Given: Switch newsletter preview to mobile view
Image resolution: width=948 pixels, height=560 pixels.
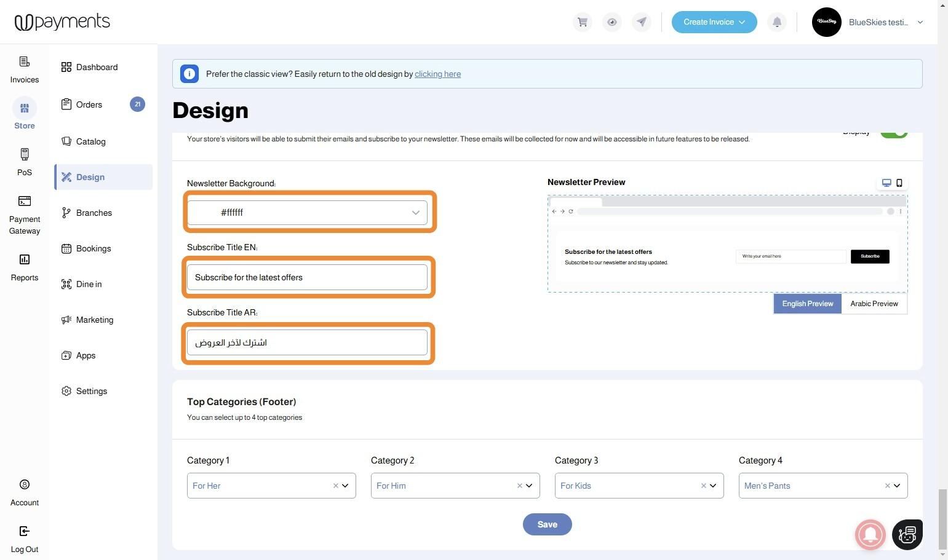Looking at the screenshot, I should coord(899,183).
